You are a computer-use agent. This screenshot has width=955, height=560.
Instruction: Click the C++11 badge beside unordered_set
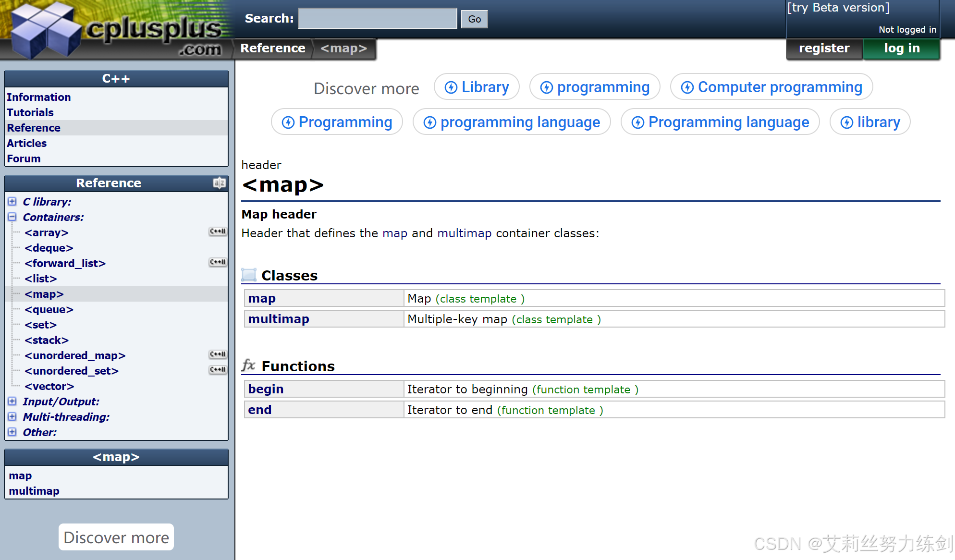[217, 370]
